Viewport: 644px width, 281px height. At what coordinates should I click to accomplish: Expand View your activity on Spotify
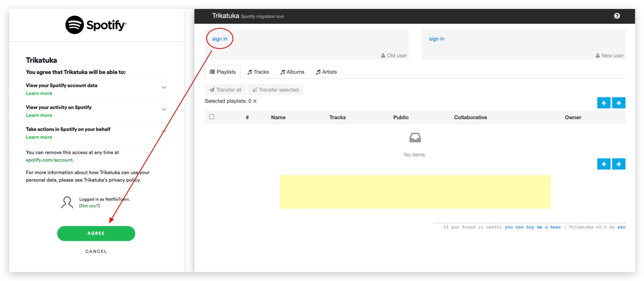[164, 109]
